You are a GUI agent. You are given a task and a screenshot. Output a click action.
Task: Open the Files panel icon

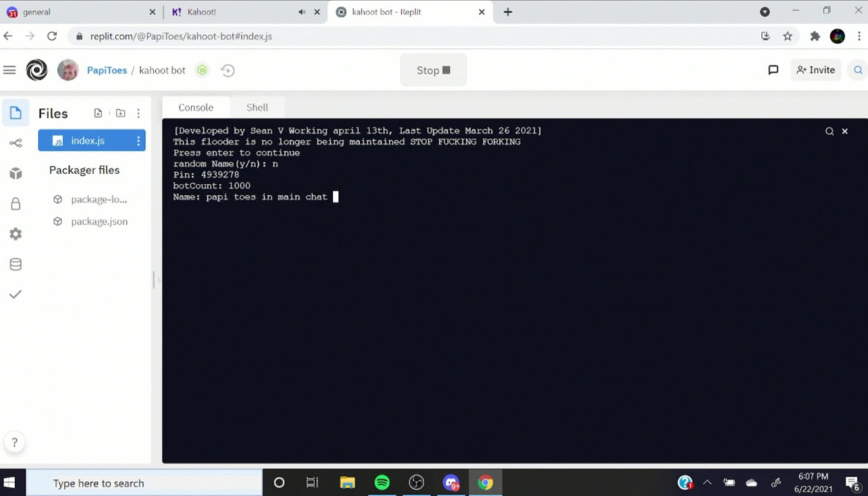(x=16, y=113)
